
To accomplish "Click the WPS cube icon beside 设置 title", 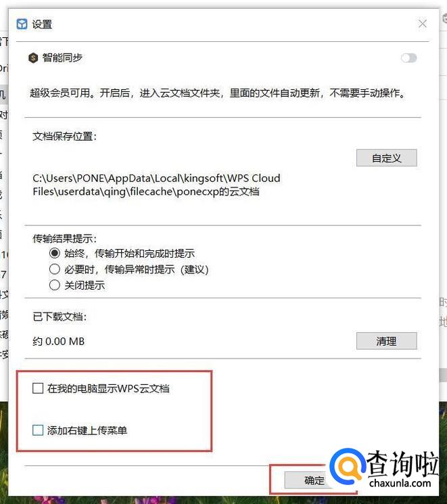I will 22,24.
